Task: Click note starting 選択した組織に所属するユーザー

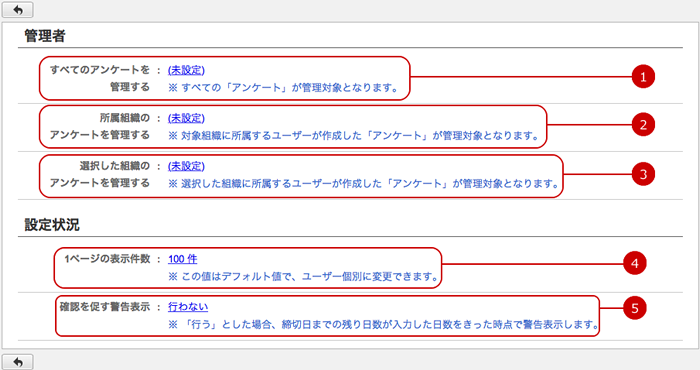Action: pyautogui.click(x=364, y=183)
